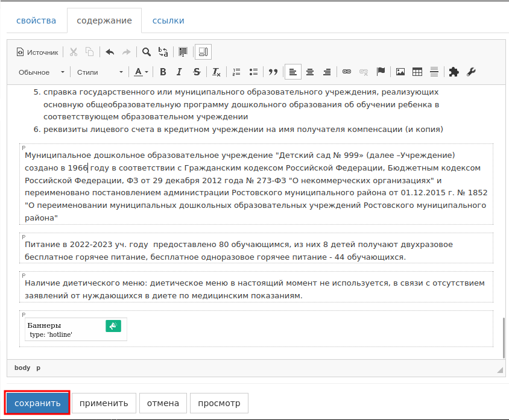Viewport: 509px width, 420px height.
Task: Open the Стили styles dropdown
Action: (x=100, y=72)
